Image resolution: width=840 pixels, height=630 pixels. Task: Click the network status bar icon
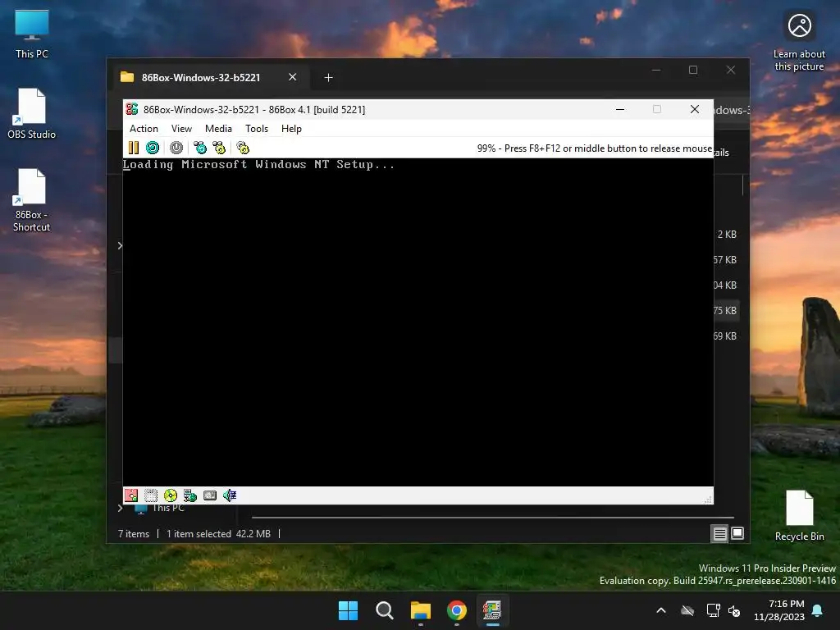pyautogui.click(x=190, y=495)
